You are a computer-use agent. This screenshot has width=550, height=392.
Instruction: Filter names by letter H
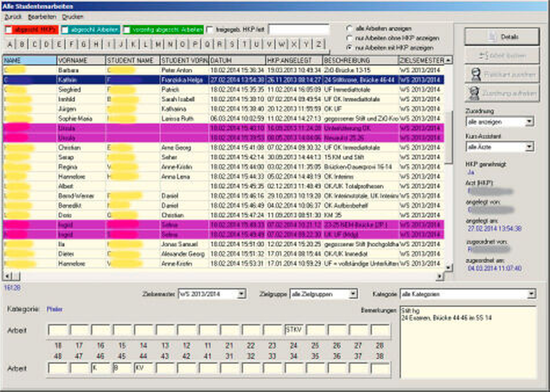(x=96, y=44)
